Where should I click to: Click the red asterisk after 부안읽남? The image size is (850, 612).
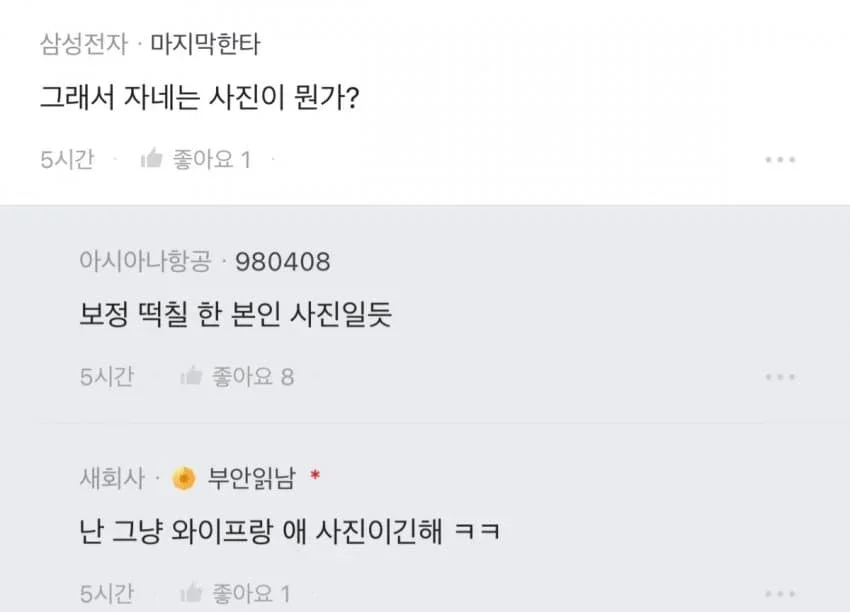315,477
